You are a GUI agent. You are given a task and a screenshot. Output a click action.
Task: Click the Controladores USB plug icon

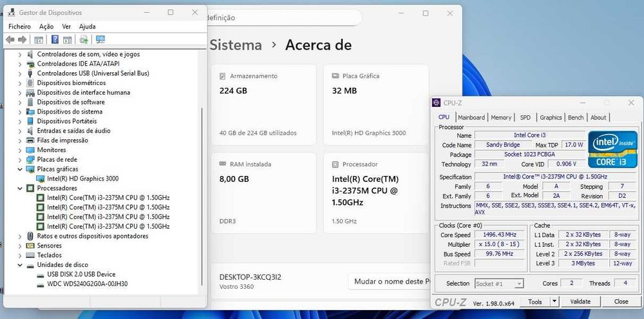coord(30,73)
